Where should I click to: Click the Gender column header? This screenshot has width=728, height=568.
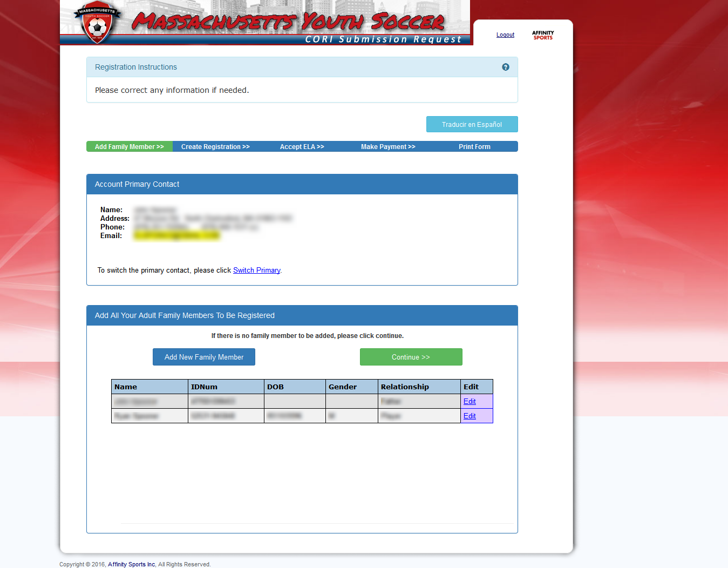pyautogui.click(x=352, y=387)
